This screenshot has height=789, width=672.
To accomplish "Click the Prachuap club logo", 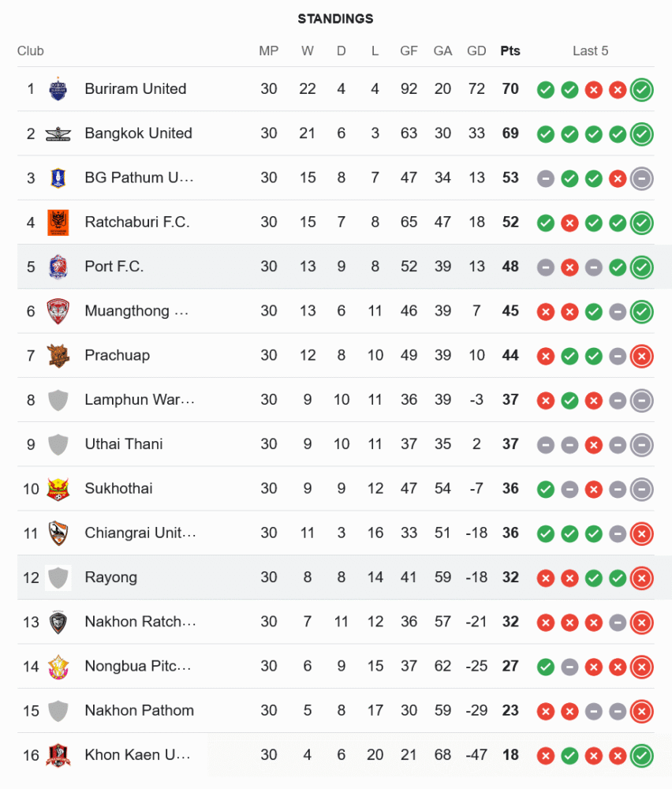I will pos(58,355).
